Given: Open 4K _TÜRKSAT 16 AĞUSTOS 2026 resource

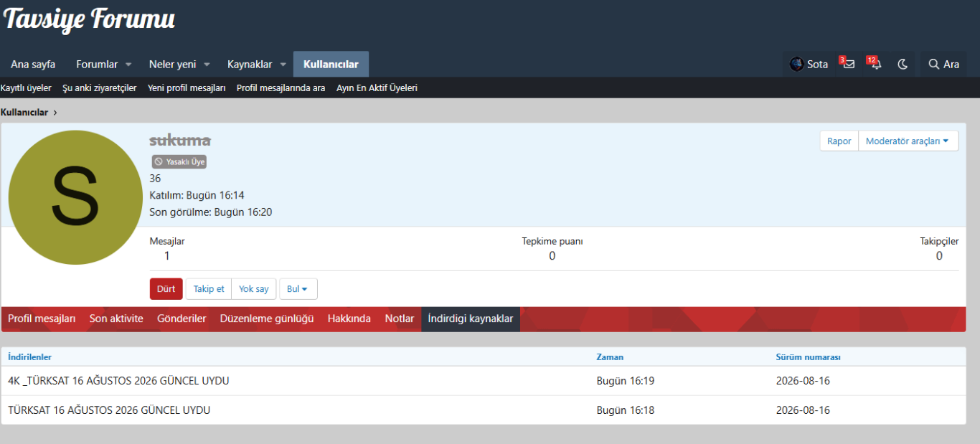Looking at the screenshot, I should click(118, 381).
